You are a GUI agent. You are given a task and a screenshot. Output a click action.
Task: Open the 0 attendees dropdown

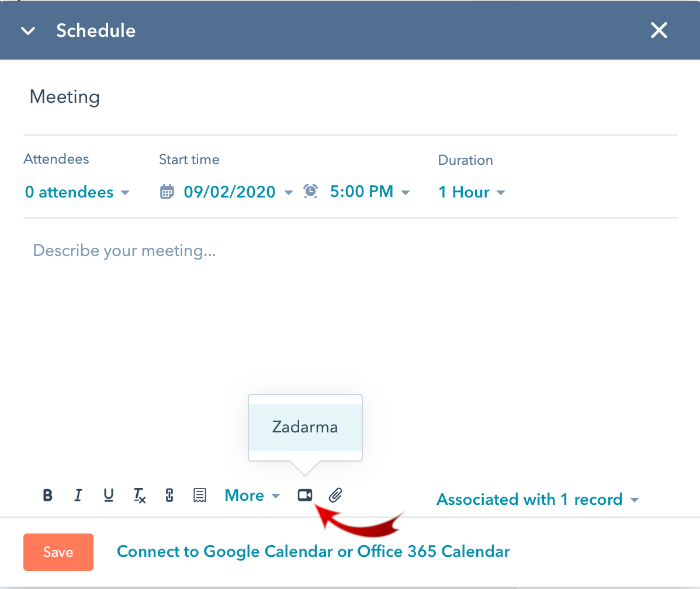[x=77, y=192]
